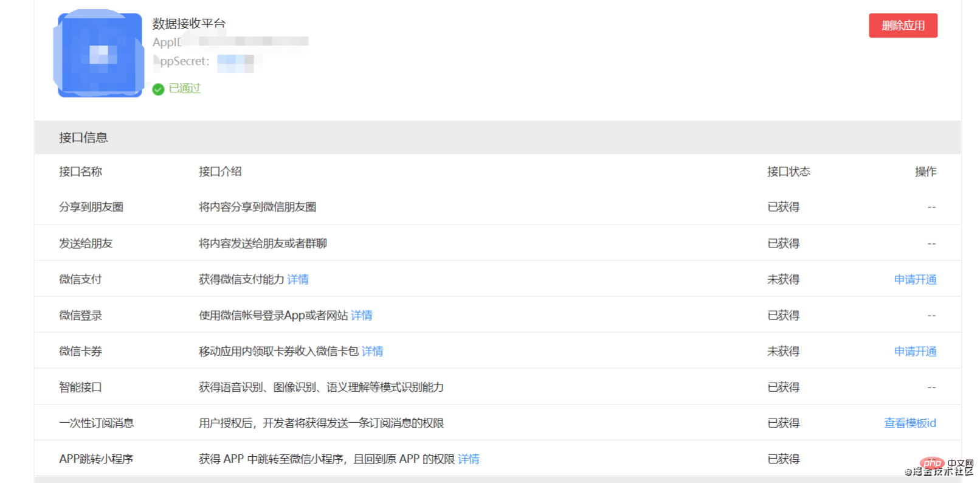Click description 将内容发送给朋友或者群聊

coord(263,243)
